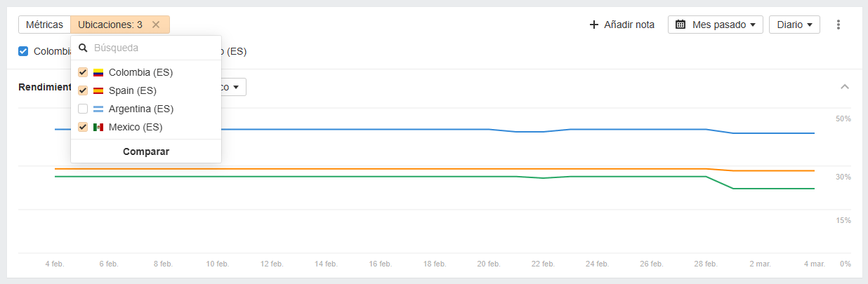Click the Spain flag icon
868x284 pixels.
coord(98,90)
